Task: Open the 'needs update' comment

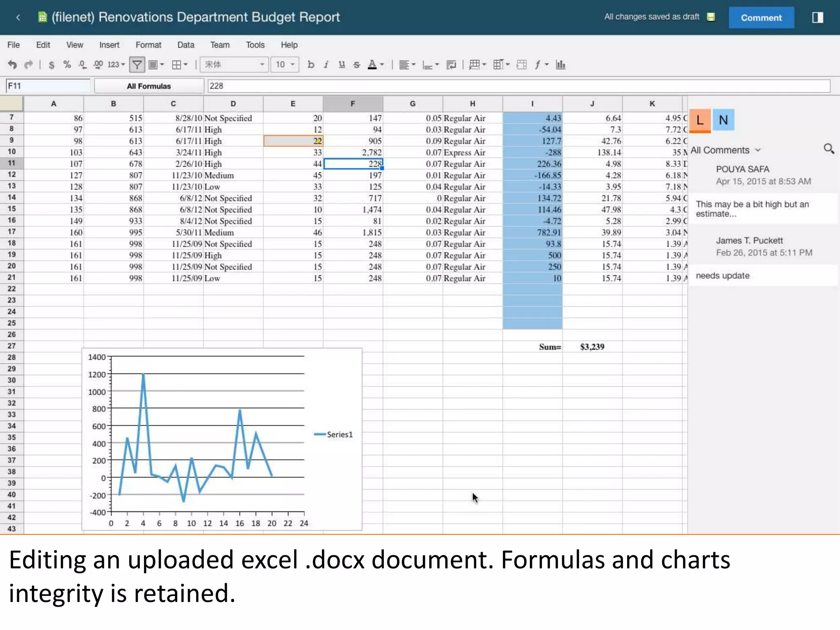Action: [764, 276]
